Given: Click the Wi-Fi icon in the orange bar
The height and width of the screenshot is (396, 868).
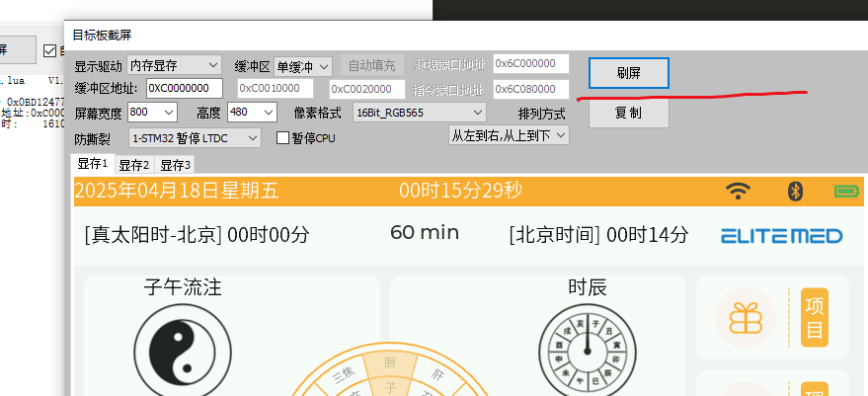Looking at the screenshot, I should [738, 191].
